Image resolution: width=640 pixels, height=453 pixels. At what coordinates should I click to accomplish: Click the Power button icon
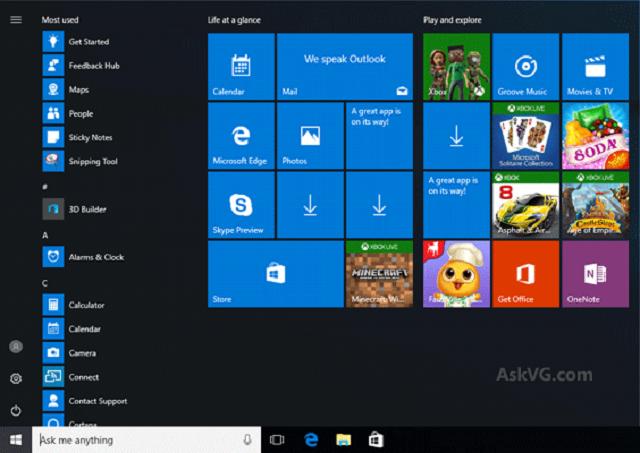pos(16,411)
